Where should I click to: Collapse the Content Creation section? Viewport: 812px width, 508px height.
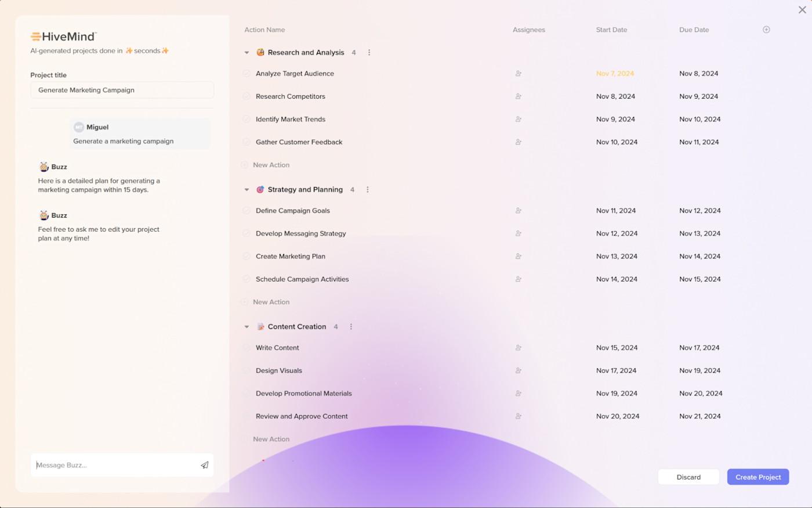246,326
